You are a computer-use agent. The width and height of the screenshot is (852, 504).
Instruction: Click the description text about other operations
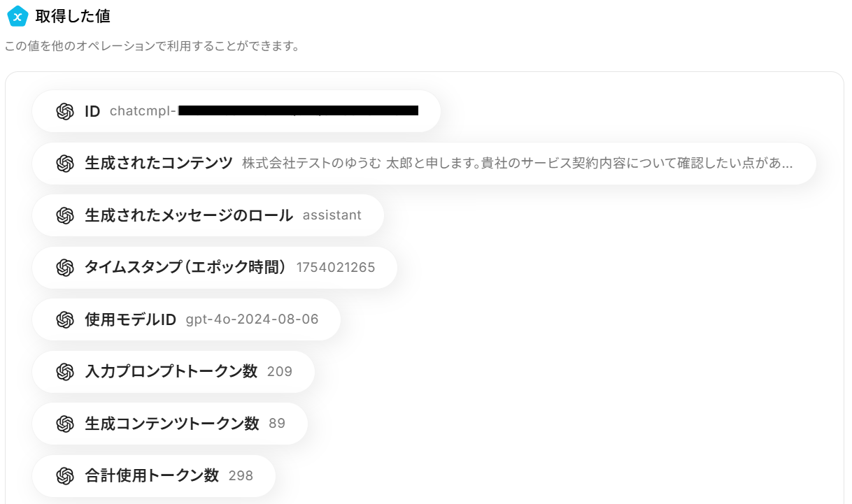pos(152,47)
